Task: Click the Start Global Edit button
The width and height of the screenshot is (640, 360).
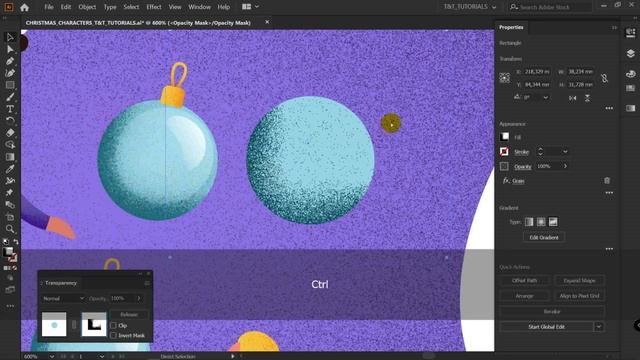Action: click(547, 327)
